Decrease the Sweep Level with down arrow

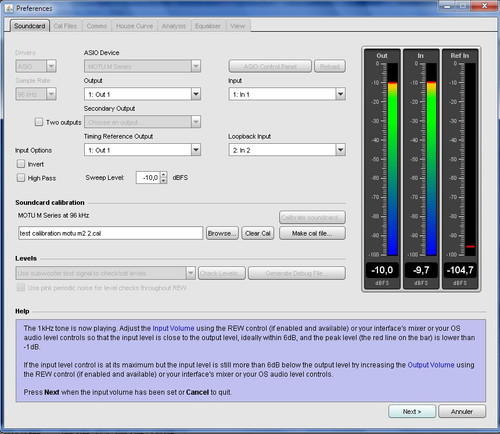point(164,181)
